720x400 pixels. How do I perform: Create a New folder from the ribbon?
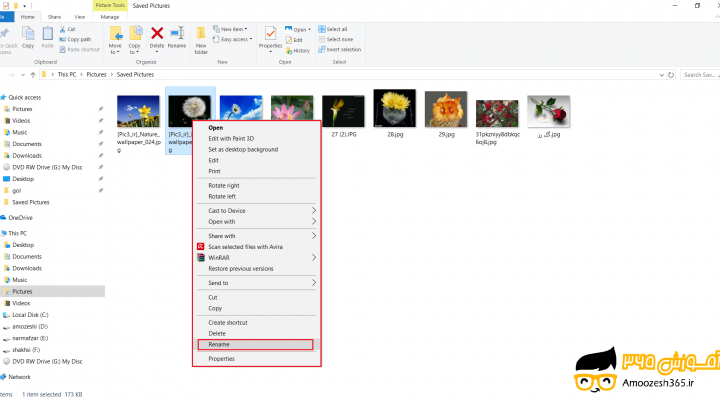(201, 40)
